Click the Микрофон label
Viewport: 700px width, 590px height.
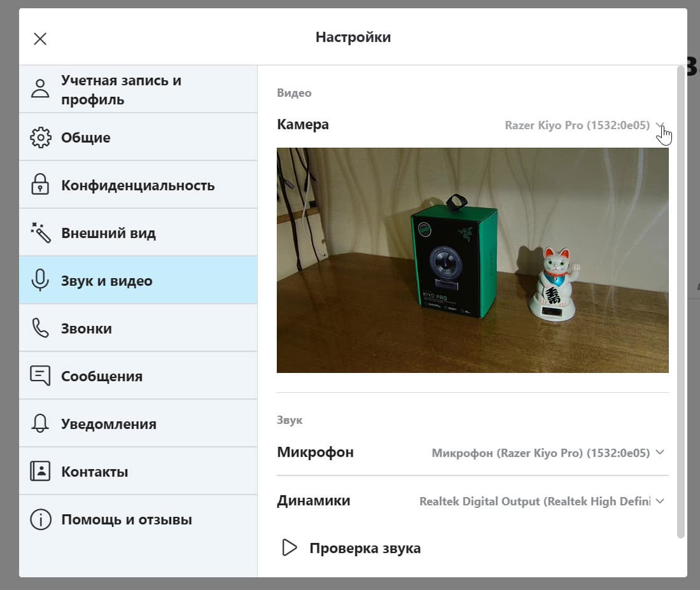click(315, 452)
